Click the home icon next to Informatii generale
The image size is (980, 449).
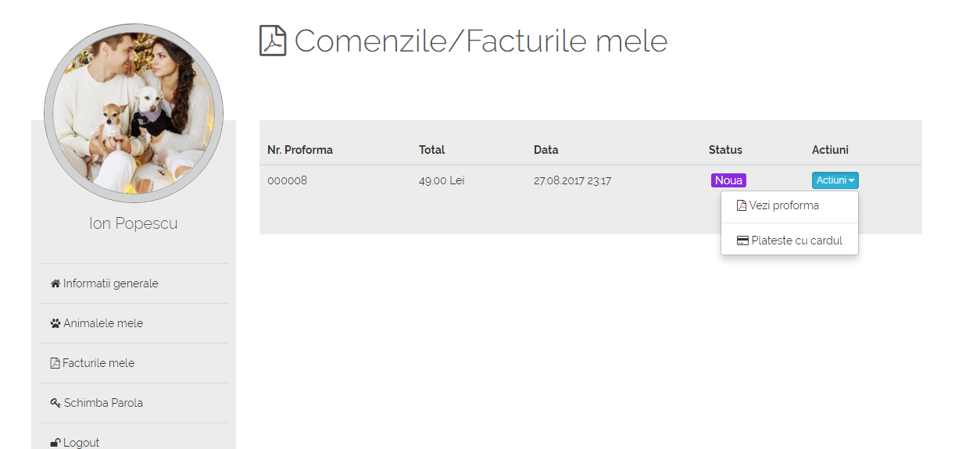point(55,283)
